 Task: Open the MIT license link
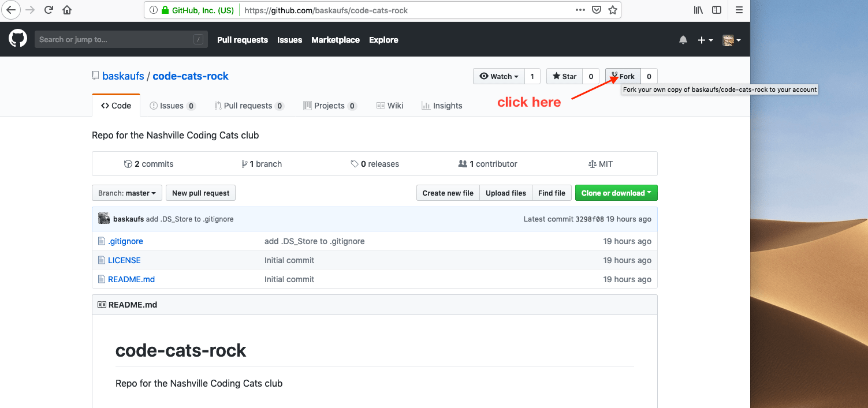coord(601,164)
